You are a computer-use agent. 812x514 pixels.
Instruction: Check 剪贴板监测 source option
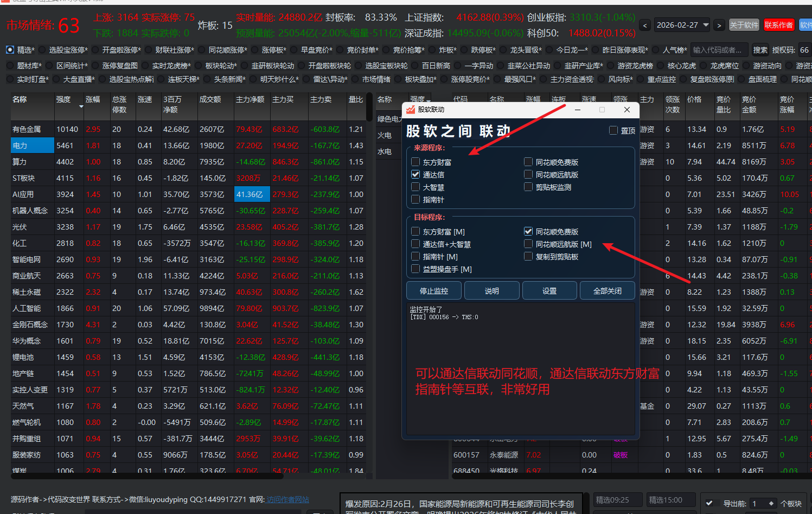[x=528, y=187]
